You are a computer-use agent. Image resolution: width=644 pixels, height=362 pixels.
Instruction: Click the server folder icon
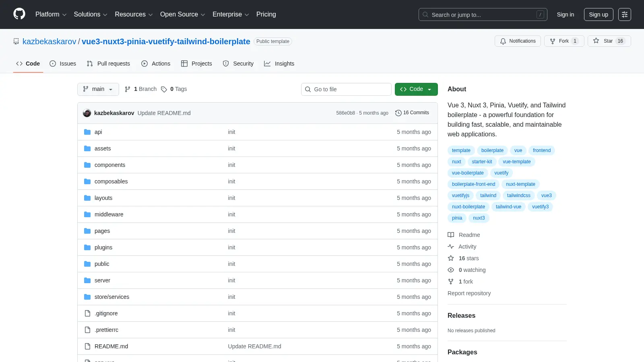pyautogui.click(x=87, y=280)
